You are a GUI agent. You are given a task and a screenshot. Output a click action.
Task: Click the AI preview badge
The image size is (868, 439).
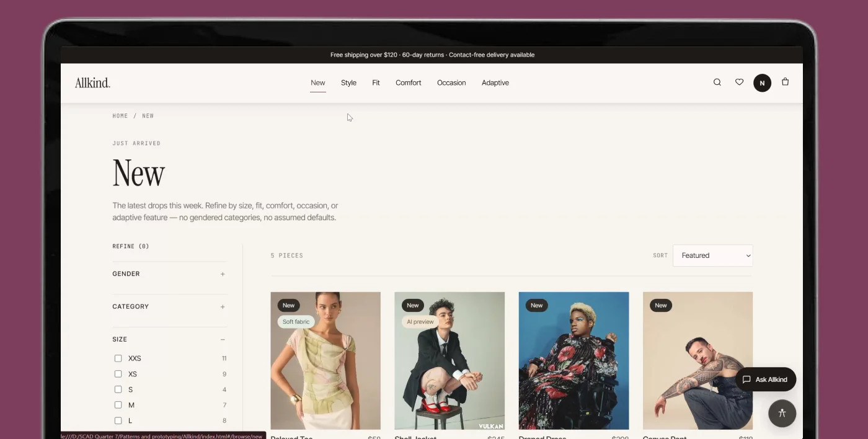tap(420, 322)
